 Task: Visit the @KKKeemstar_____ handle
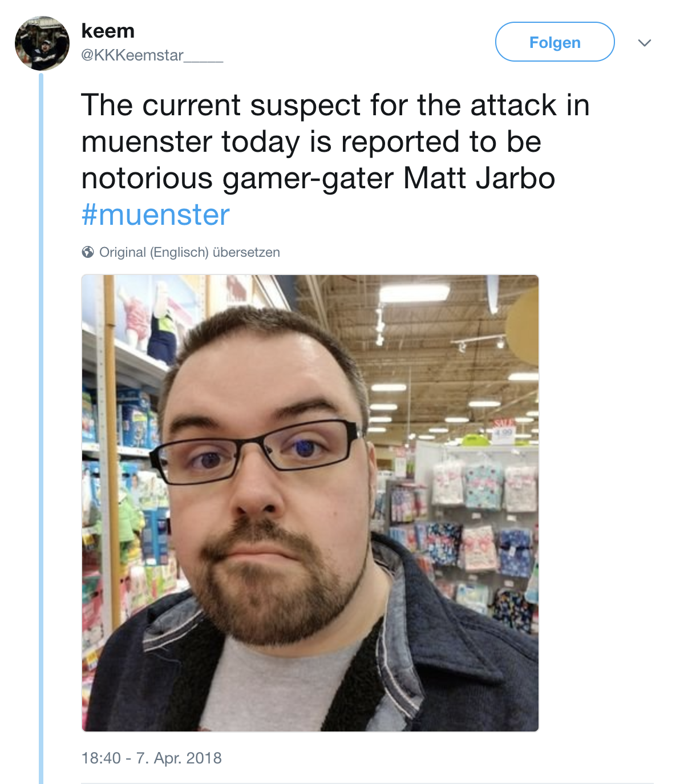coord(152,55)
